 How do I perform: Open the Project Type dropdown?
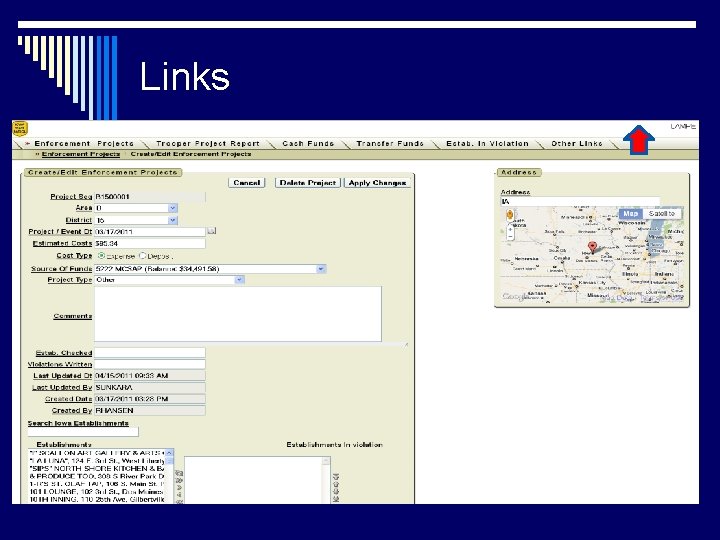coord(239,280)
